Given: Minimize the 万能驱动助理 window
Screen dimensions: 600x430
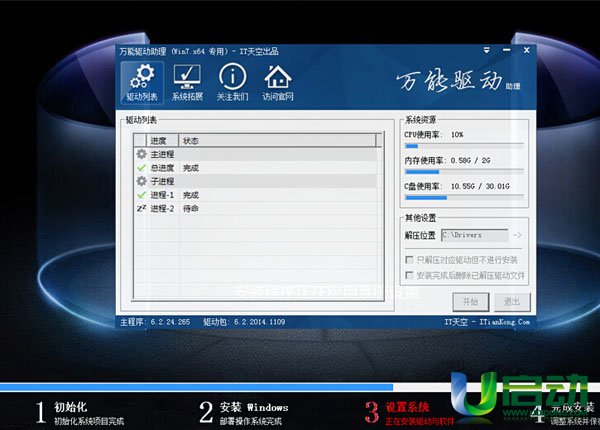Looking at the screenshot, I should 507,50.
